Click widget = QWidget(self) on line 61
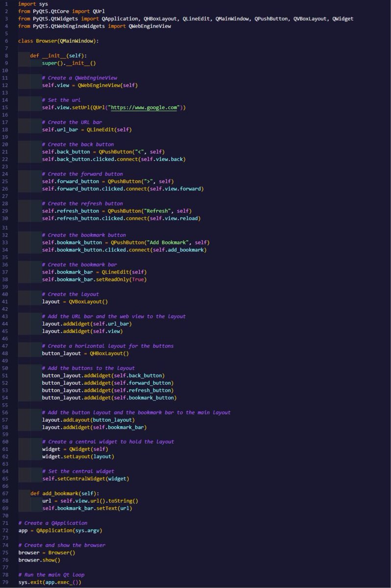The width and height of the screenshot is (391, 588). pos(75,449)
